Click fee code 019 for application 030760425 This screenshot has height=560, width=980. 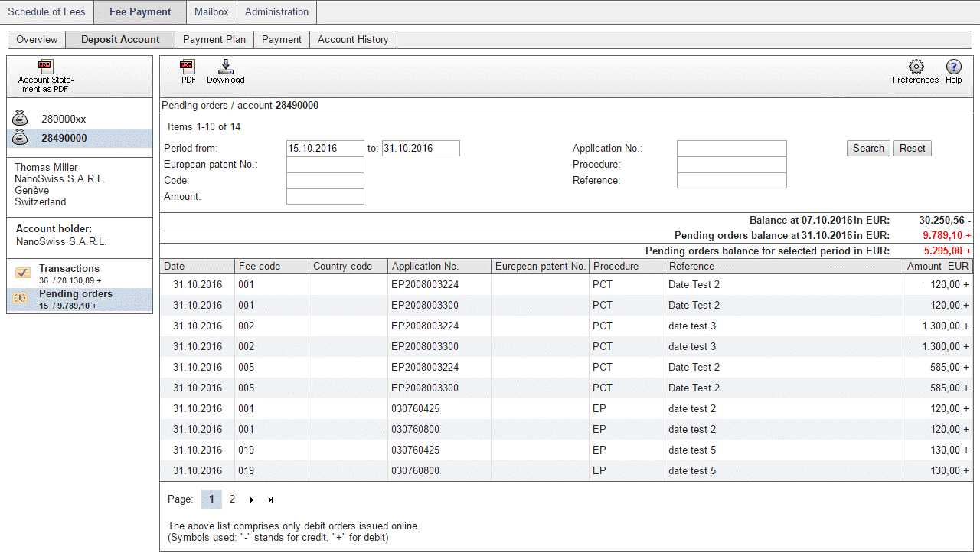(x=247, y=450)
